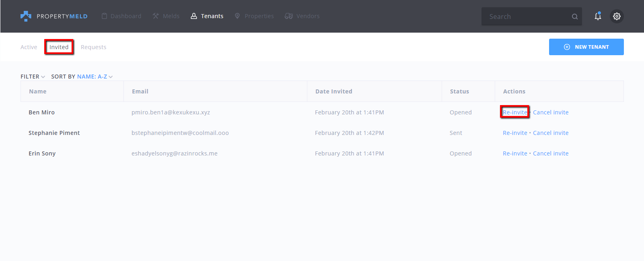Click the Tenants person icon
This screenshot has height=261, width=644.
click(194, 16)
